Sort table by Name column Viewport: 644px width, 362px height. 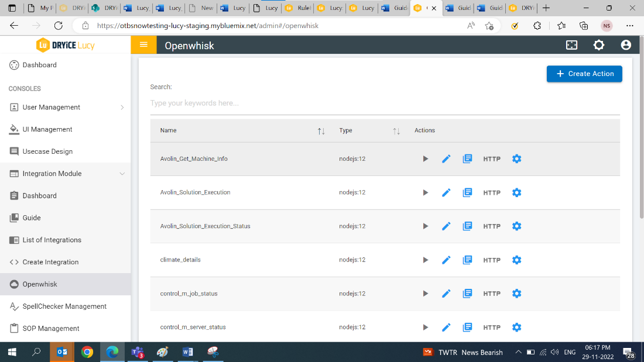pos(321,131)
